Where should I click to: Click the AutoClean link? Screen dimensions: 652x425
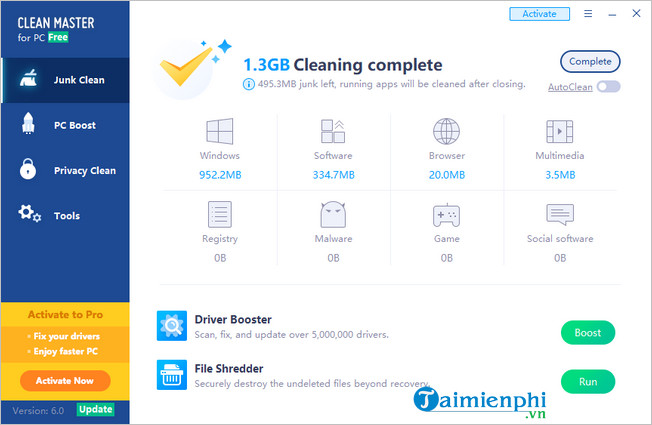pos(570,87)
